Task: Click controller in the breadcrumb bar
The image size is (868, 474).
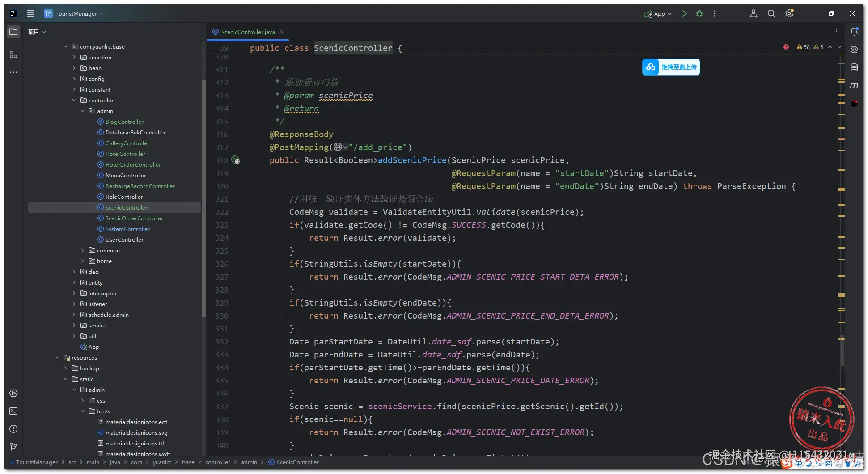Action: click(218, 462)
